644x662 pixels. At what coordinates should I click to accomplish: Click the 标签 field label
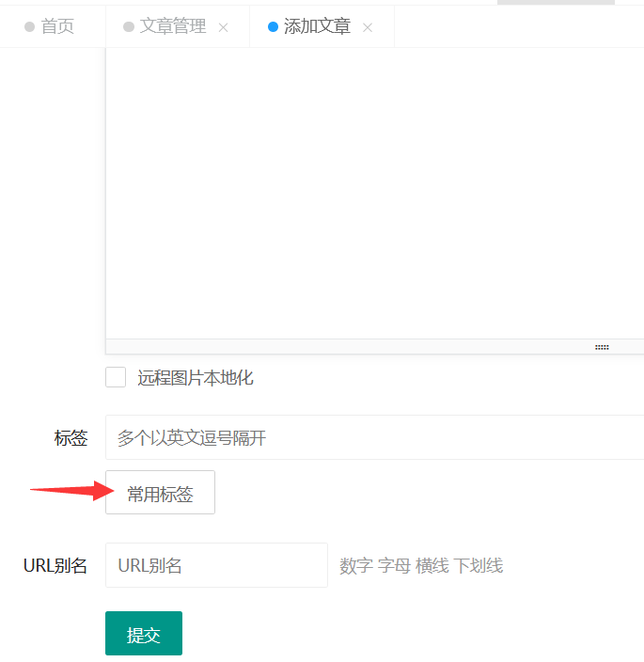click(71, 438)
